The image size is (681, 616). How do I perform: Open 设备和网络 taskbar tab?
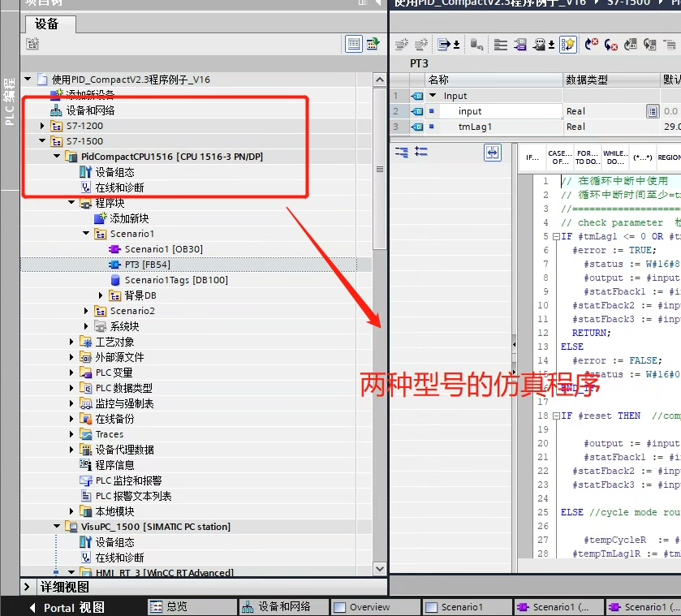coord(283,607)
